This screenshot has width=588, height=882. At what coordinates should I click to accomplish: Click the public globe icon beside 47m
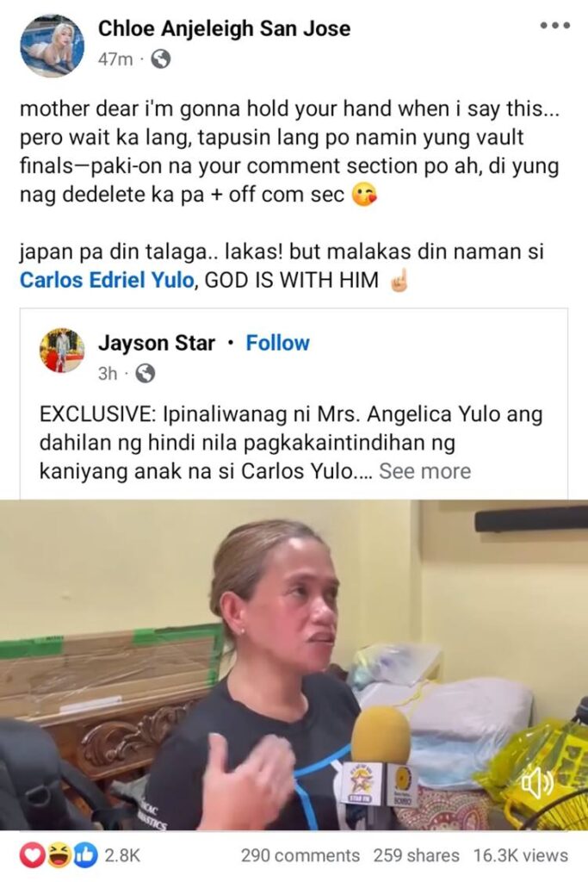point(161,59)
